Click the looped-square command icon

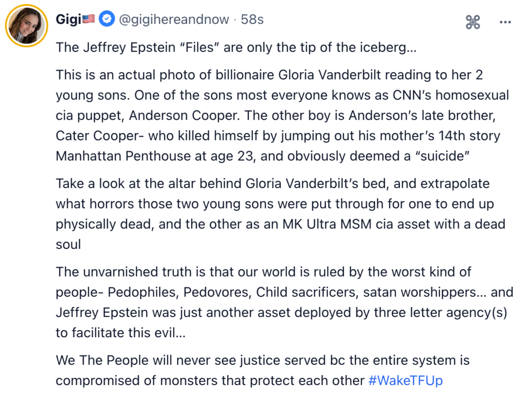pyautogui.click(x=473, y=22)
